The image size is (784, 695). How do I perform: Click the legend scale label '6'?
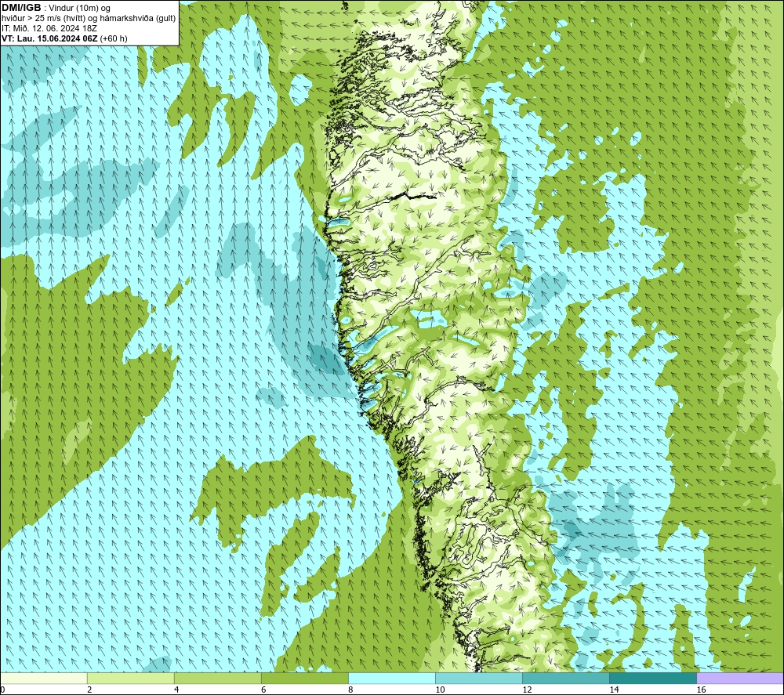pyautogui.click(x=263, y=690)
